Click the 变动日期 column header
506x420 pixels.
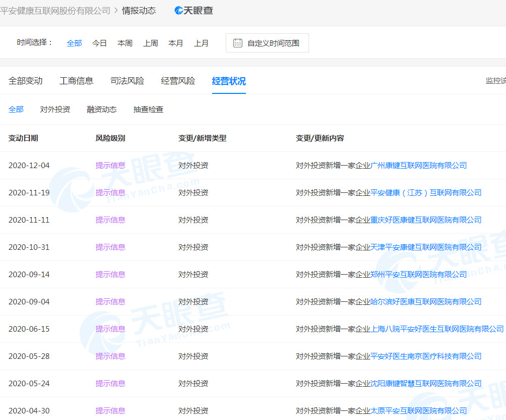(x=23, y=138)
